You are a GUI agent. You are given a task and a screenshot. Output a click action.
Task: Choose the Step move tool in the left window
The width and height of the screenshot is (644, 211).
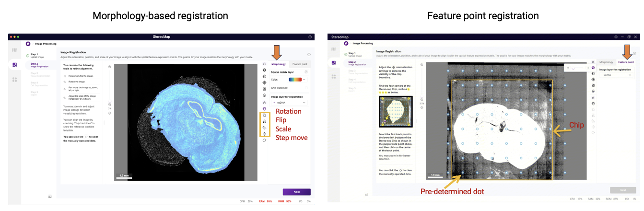(265, 134)
